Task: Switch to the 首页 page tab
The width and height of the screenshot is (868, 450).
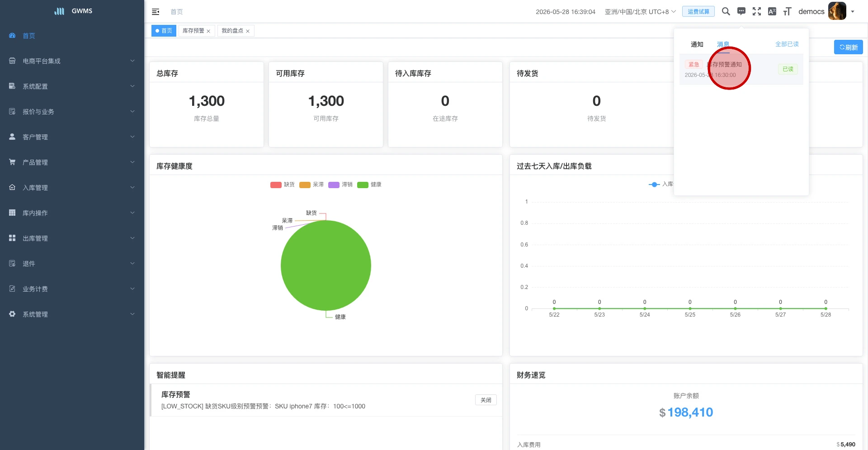Action: tap(164, 31)
